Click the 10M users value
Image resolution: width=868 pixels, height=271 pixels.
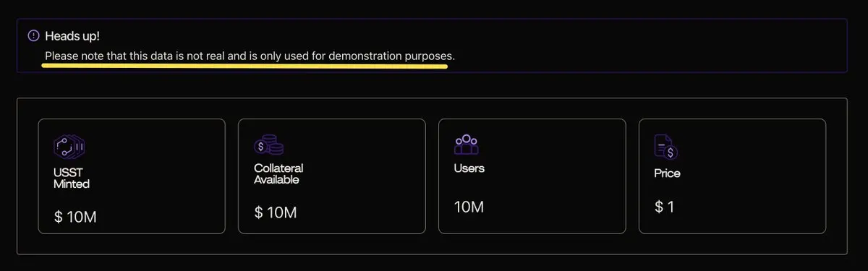[469, 207]
